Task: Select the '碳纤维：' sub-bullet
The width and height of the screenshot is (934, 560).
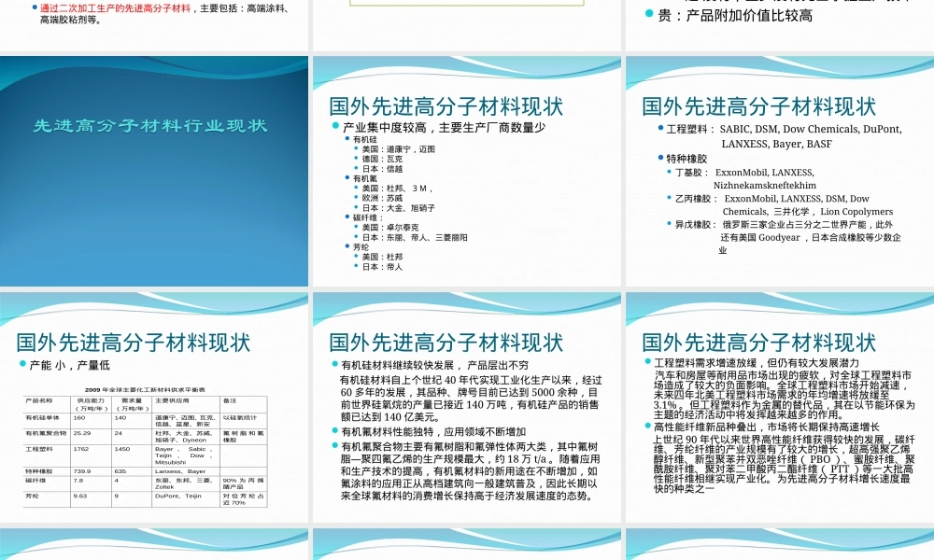Action: tap(367, 217)
